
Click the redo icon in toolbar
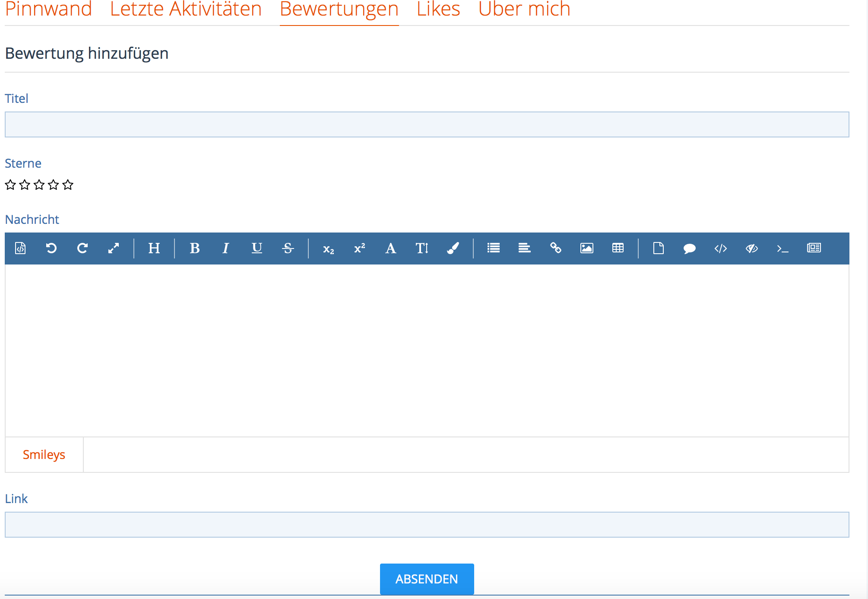tap(82, 248)
